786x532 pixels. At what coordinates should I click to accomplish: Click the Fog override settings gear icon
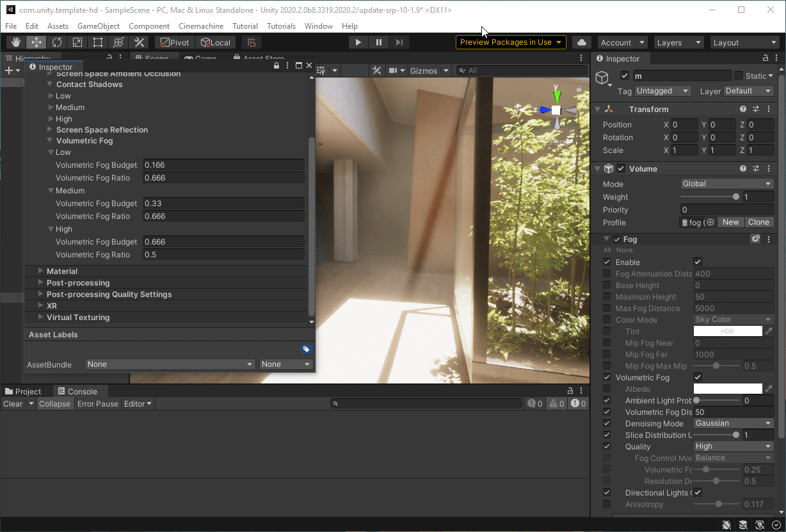(x=755, y=239)
